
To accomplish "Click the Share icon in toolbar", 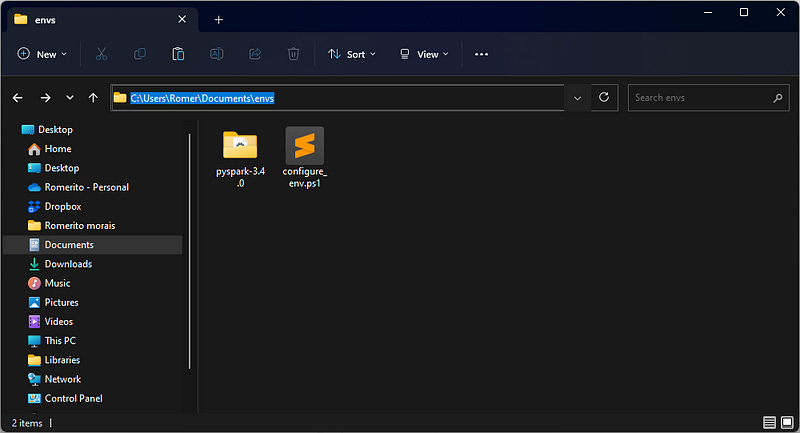I will [255, 54].
